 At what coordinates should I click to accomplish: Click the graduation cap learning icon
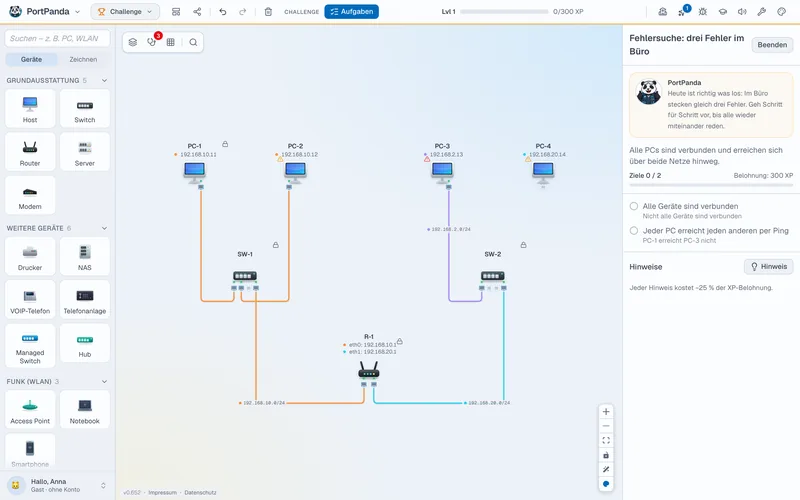coord(722,11)
